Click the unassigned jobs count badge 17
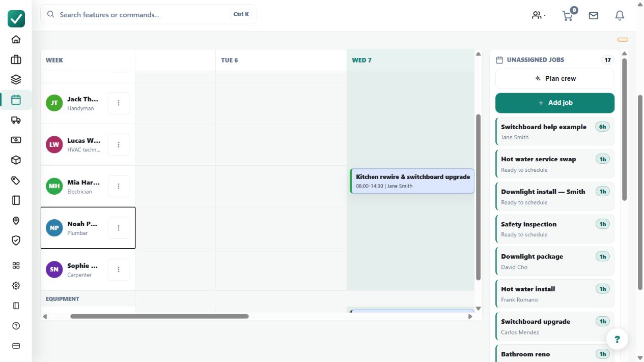The height and width of the screenshot is (362, 644). pyautogui.click(x=607, y=60)
